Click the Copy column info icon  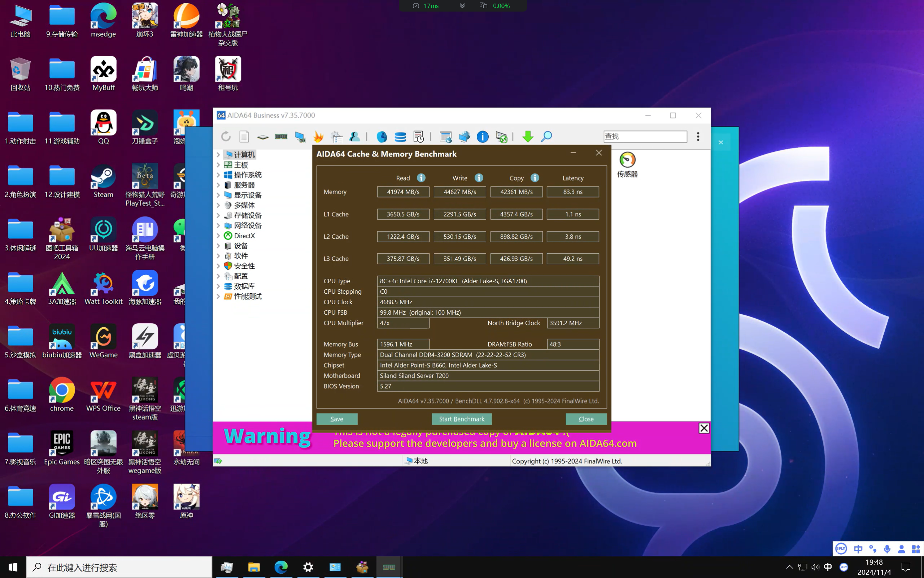coord(535,178)
